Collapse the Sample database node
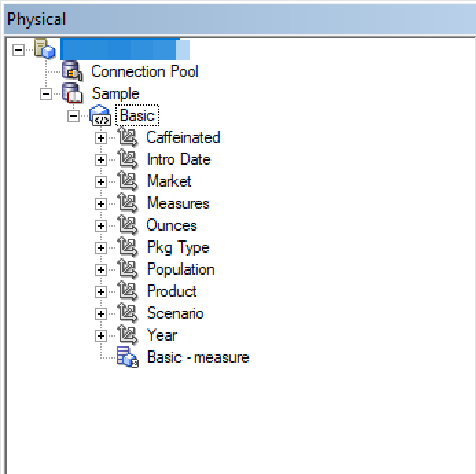This screenshot has width=476, height=474. click(46, 94)
